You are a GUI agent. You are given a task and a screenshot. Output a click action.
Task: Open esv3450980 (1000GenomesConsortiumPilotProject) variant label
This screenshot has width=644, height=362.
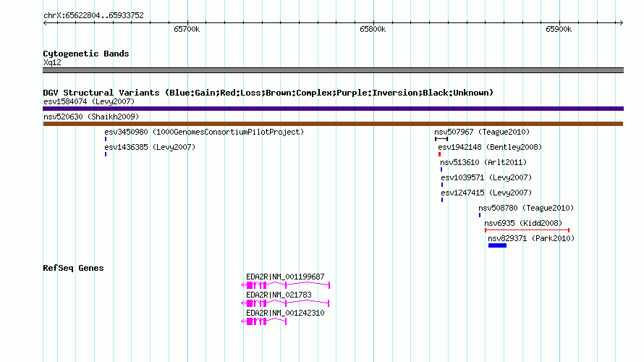pyautogui.click(x=204, y=132)
